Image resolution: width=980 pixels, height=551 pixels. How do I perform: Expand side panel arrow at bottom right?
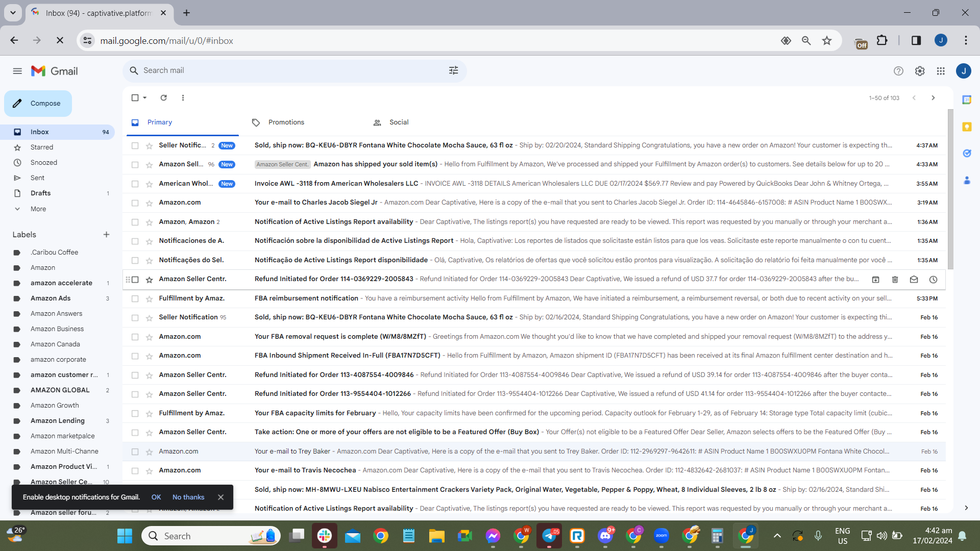pyautogui.click(x=966, y=508)
